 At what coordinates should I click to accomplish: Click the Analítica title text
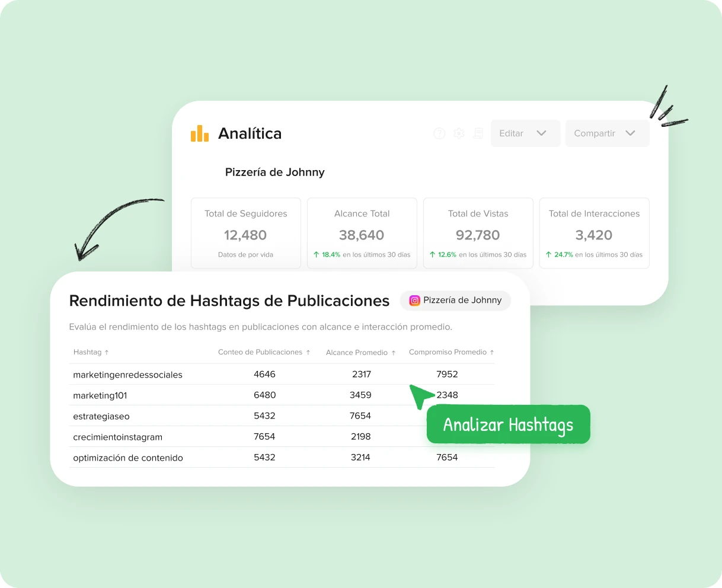click(250, 133)
